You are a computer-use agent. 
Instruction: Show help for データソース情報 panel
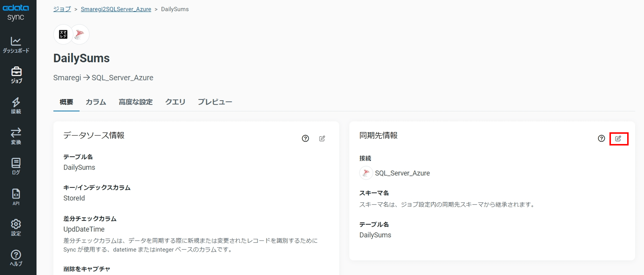pos(305,138)
